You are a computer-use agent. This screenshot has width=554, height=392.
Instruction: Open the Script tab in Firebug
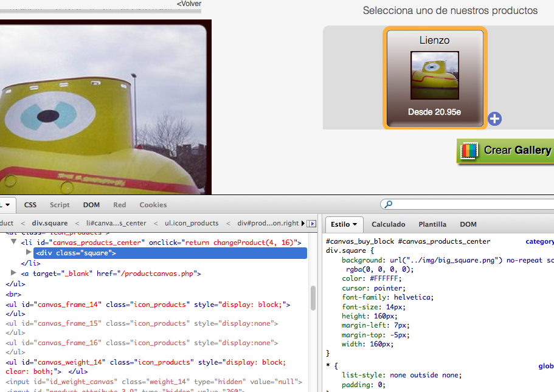pyautogui.click(x=60, y=205)
